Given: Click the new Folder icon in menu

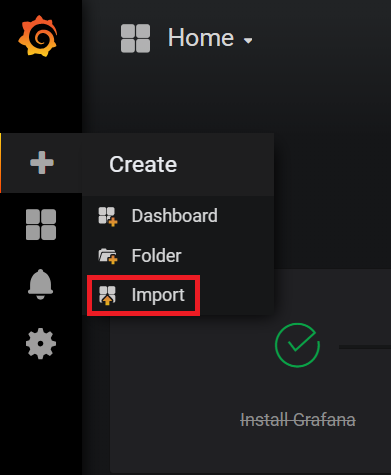Looking at the screenshot, I should 108,256.
